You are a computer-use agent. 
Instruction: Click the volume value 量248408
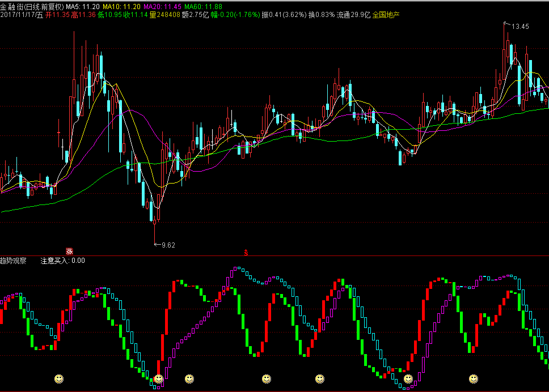click(x=164, y=15)
